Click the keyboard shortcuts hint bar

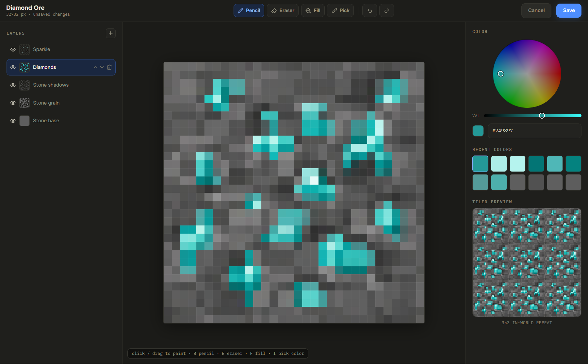pos(218,354)
